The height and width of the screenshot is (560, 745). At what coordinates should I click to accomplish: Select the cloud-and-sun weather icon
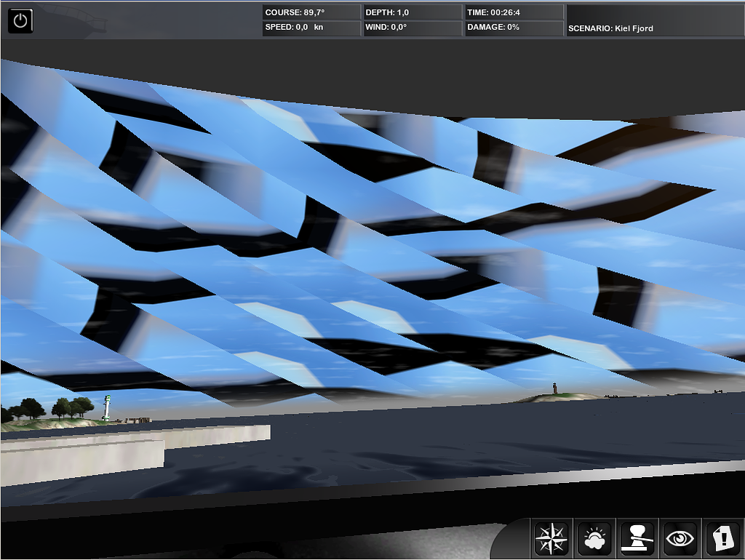tap(594, 538)
